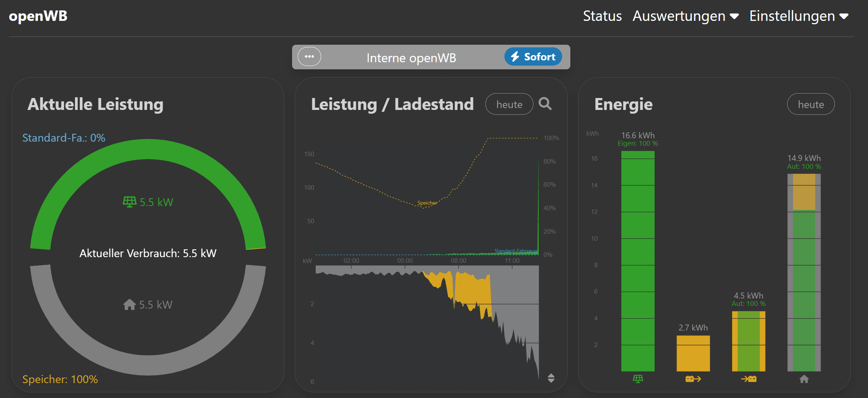Click the Speicher label on the graph curve
The height and width of the screenshot is (398, 868).
tap(427, 203)
